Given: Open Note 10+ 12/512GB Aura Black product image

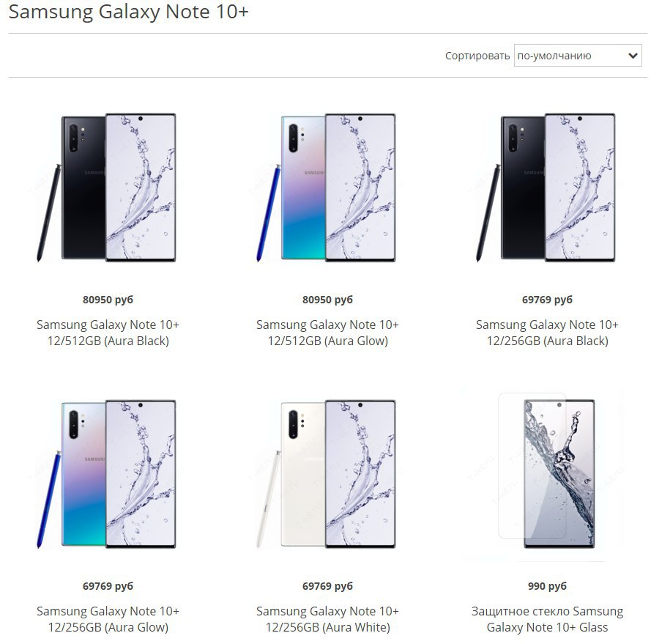Looking at the screenshot, I should click(x=108, y=188).
